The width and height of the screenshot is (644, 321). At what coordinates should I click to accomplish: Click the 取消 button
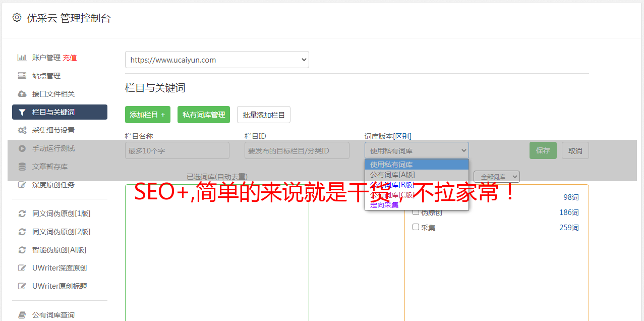point(575,150)
